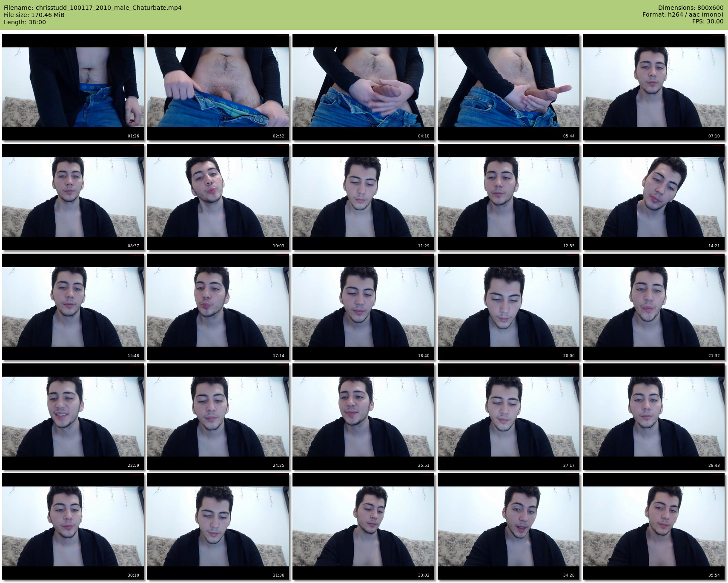Open the frame thumbnail stamped 10:03
This screenshot has width=728, height=583.
[x=218, y=197]
